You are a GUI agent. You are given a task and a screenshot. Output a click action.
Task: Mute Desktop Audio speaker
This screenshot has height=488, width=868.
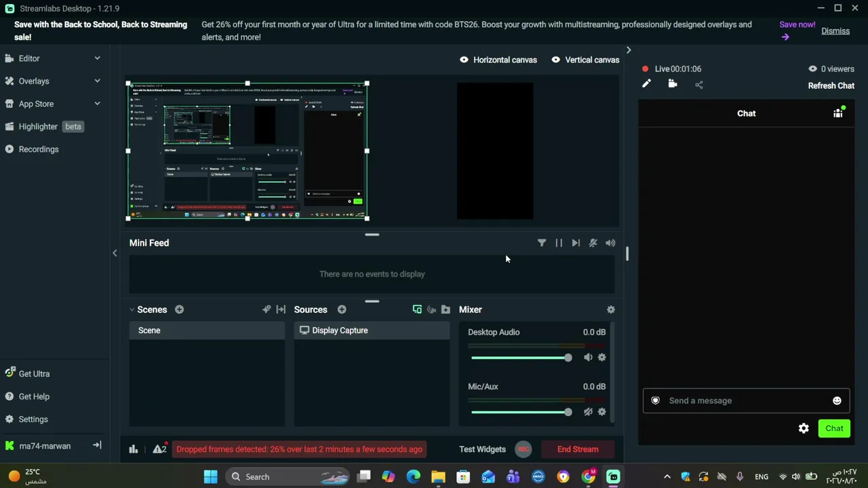coord(588,357)
